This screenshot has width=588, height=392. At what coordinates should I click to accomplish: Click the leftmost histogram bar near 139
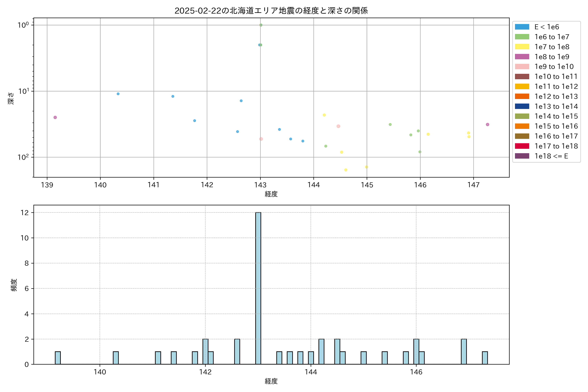tap(58, 358)
